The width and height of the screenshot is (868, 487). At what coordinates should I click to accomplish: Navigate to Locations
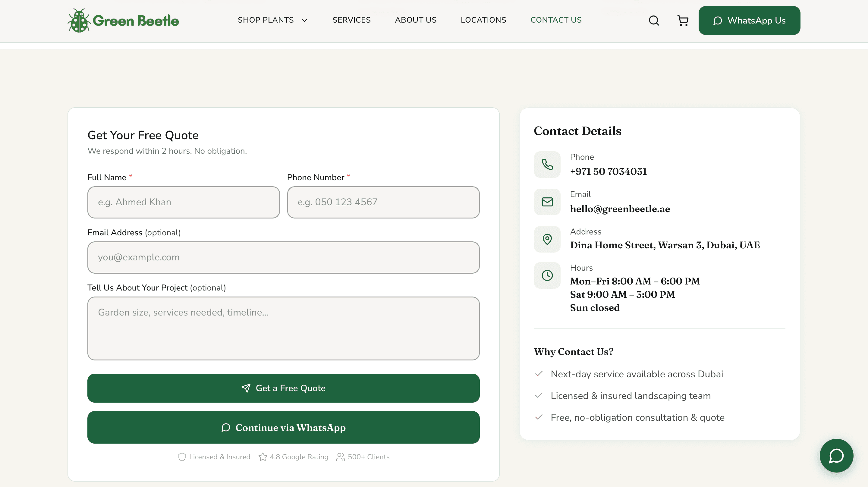[x=483, y=20]
